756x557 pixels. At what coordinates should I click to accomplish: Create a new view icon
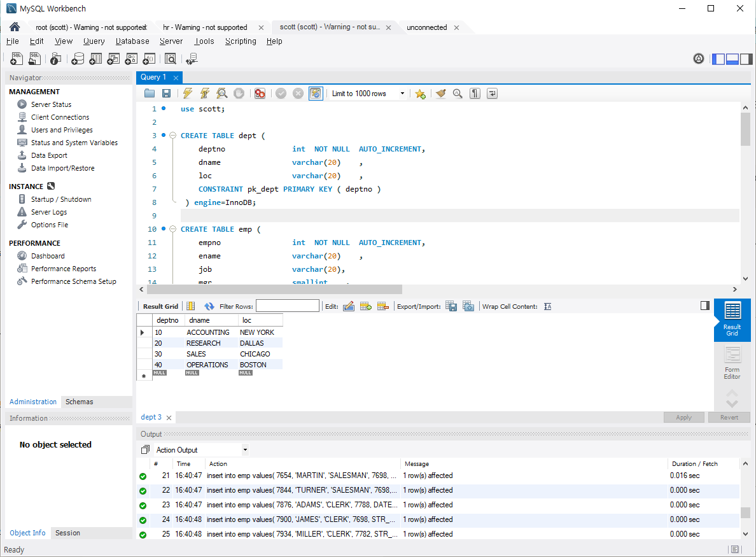coord(113,59)
